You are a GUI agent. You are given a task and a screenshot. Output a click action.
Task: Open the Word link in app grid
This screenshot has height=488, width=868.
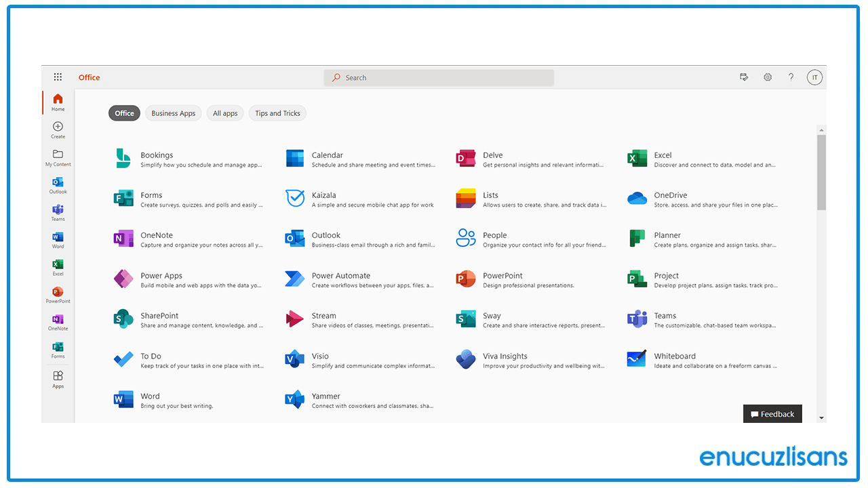point(151,396)
